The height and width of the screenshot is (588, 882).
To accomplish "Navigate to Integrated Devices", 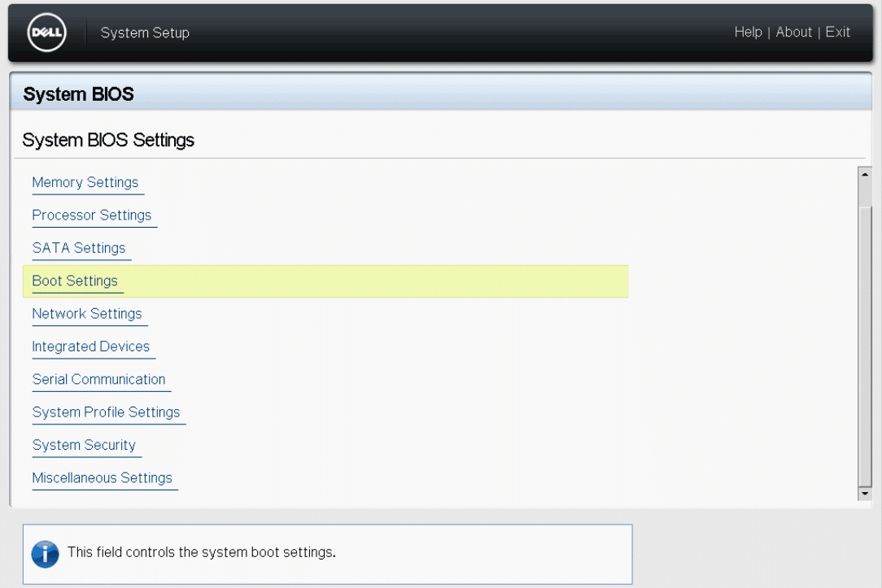I will 91,346.
